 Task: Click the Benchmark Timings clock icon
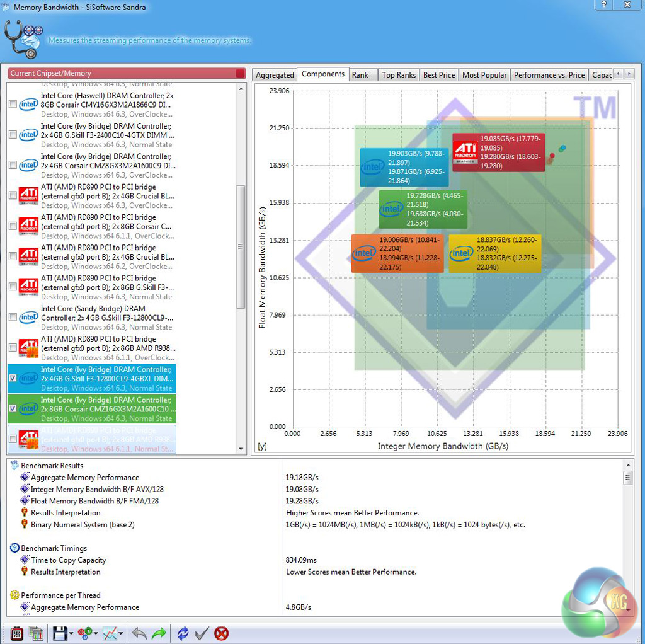[x=15, y=548]
